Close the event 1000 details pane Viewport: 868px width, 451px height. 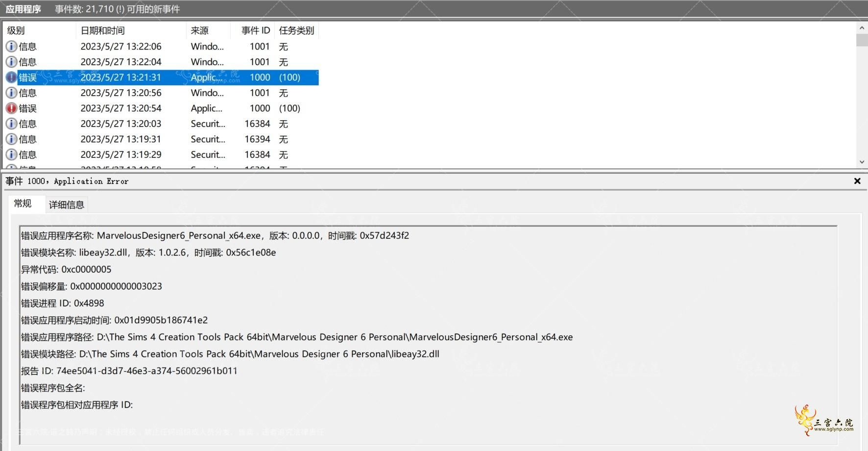pos(857,181)
